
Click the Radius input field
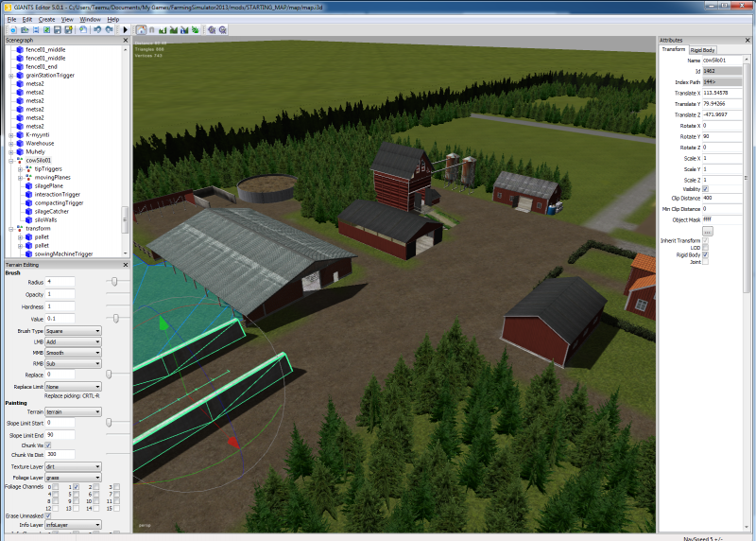coord(60,281)
